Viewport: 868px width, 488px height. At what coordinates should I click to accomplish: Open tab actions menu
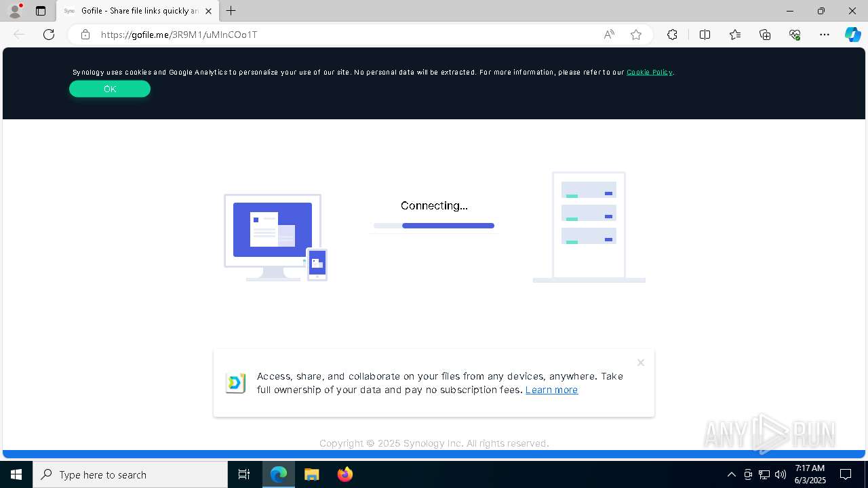click(x=41, y=11)
